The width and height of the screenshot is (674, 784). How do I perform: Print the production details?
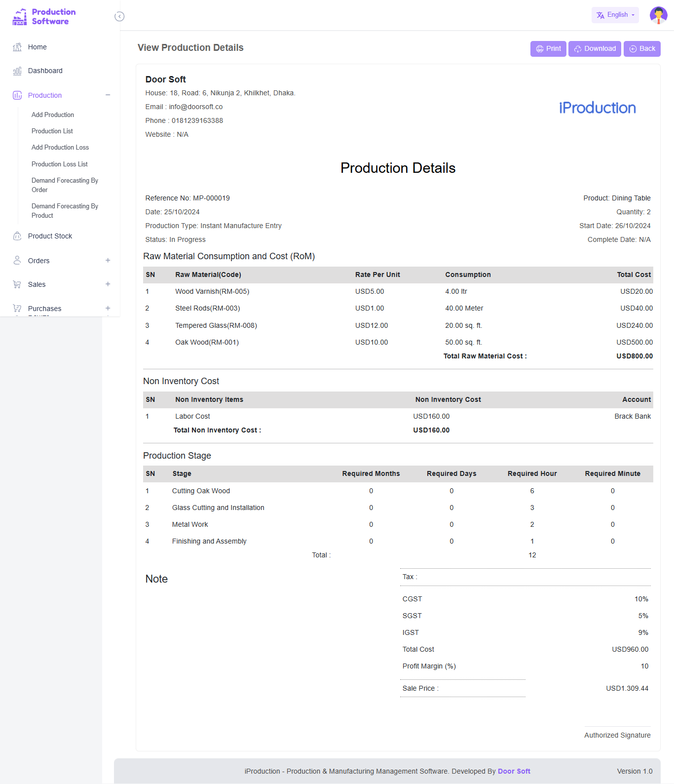click(548, 49)
